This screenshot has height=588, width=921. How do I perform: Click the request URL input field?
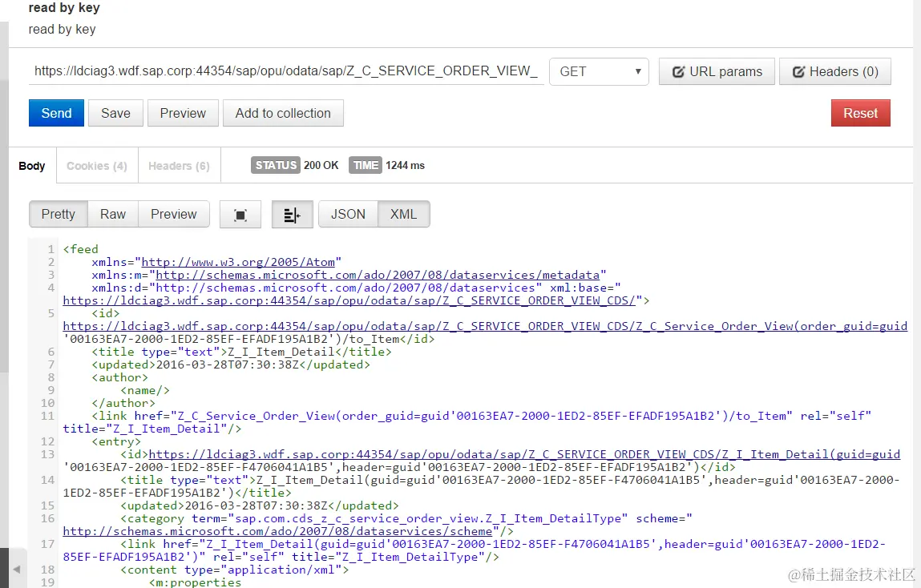pos(285,71)
